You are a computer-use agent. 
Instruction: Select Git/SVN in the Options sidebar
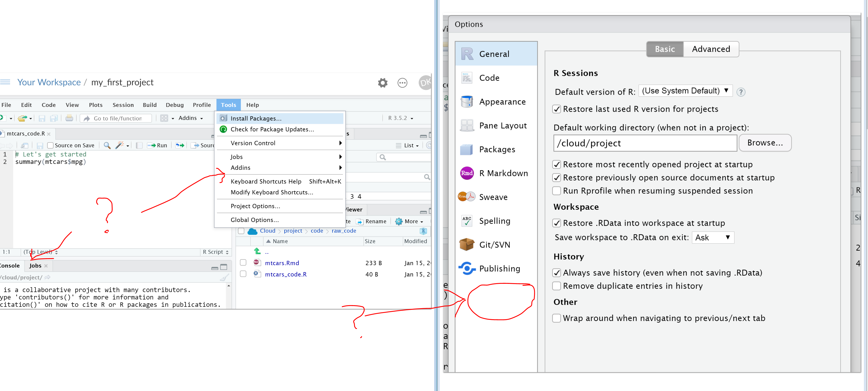point(496,245)
